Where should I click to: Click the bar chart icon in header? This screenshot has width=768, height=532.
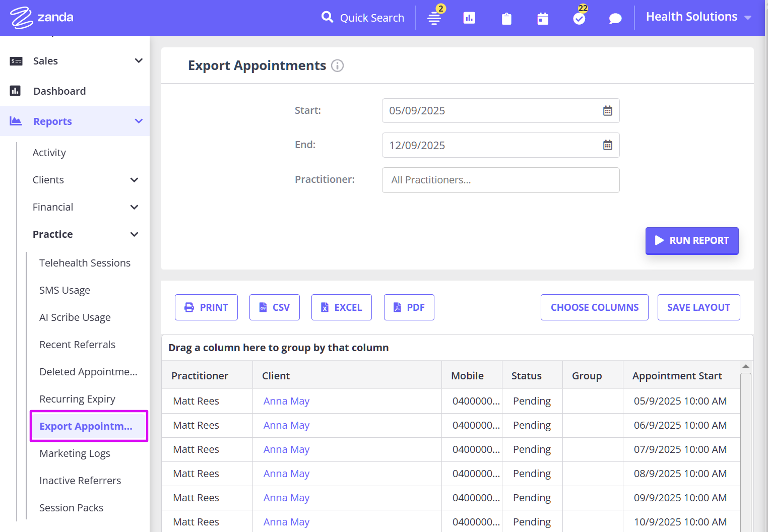[469, 18]
